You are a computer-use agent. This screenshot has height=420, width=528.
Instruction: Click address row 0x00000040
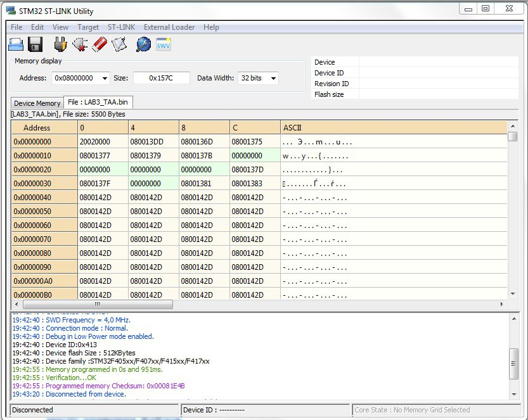click(44, 198)
